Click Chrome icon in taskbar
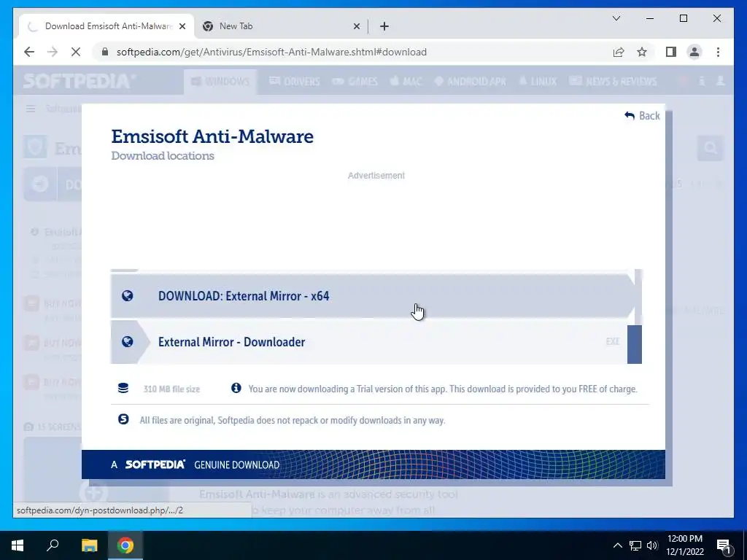Screen dimensions: 747x560 pyautogui.click(x=125, y=545)
